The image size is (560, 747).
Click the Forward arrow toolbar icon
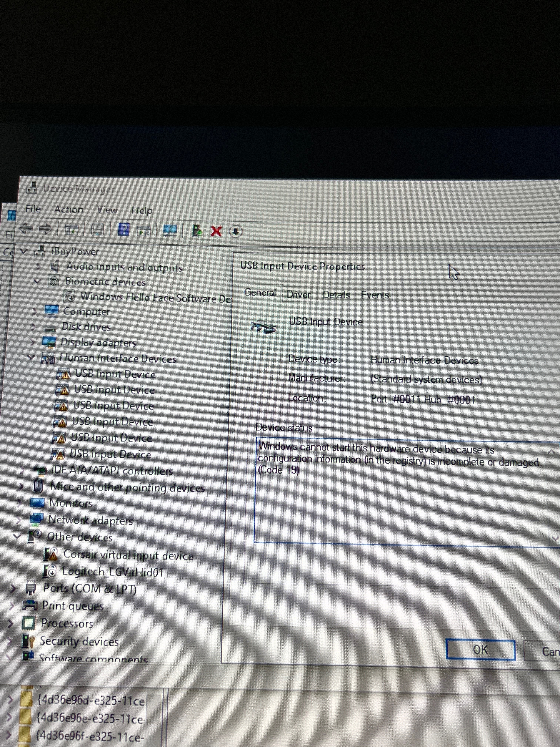45,229
